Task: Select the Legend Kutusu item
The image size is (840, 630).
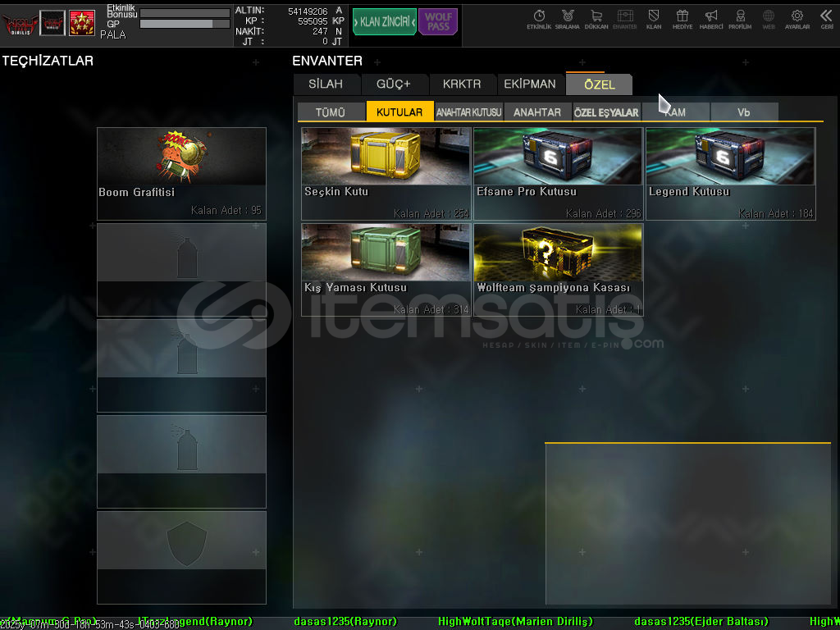Action: (x=731, y=174)
